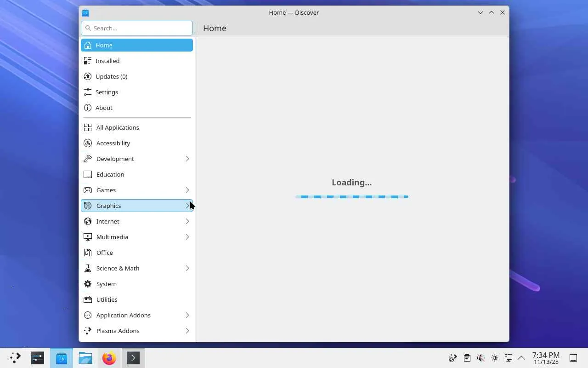Open the clock showing 7:34 PM

tap(546, 358)
